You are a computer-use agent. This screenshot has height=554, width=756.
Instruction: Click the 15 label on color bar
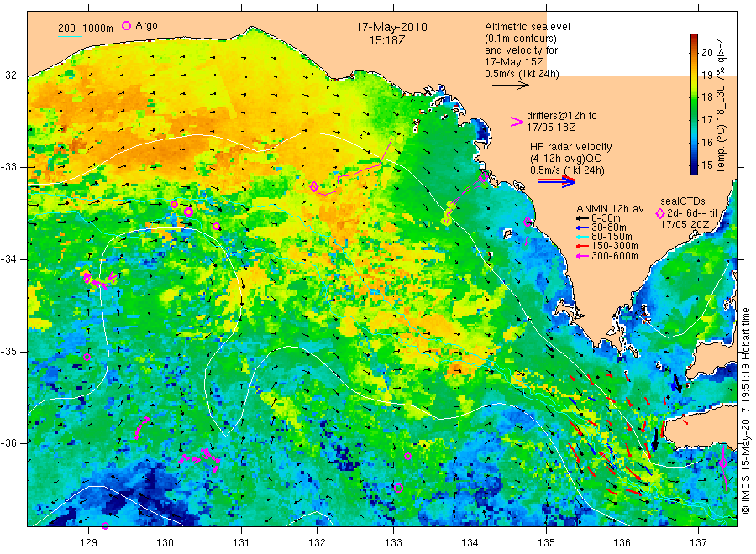(707, 165)
